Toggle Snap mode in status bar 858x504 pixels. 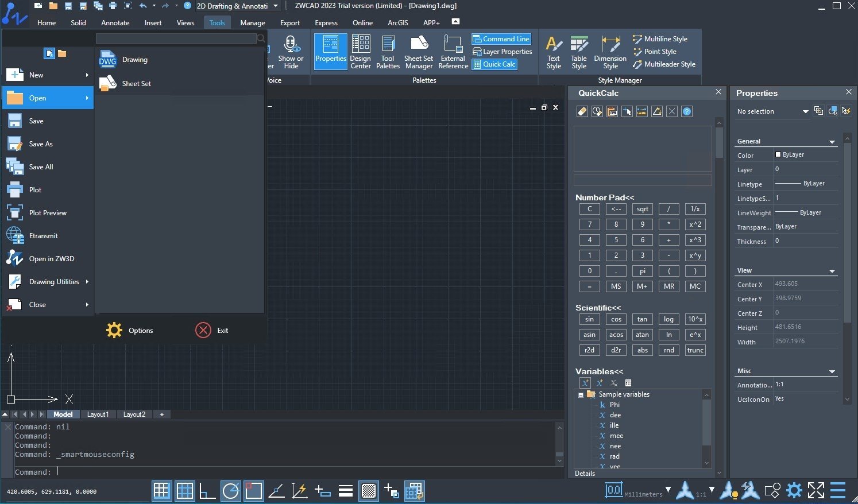pos(161,491)
